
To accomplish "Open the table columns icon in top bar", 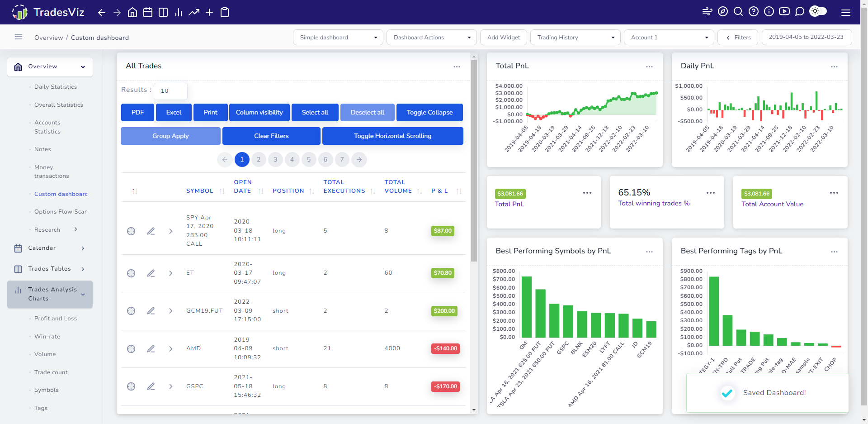I will point(163,12).
